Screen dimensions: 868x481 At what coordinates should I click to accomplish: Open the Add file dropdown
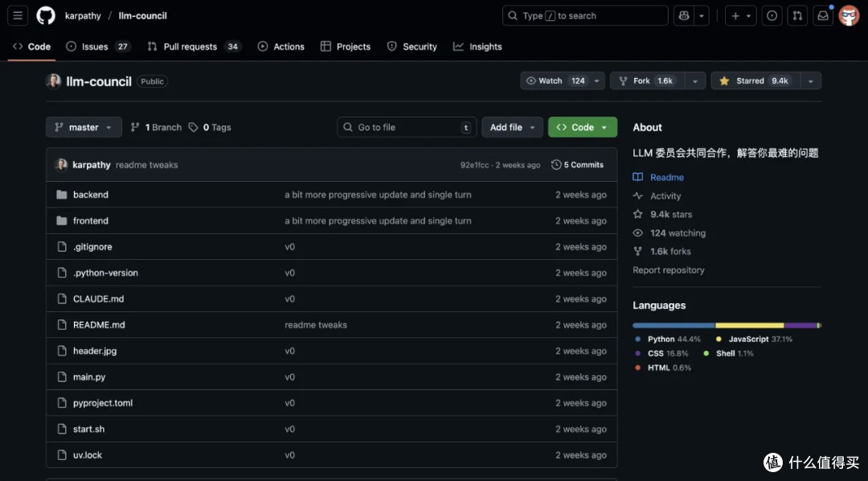[x=512, y=127]
